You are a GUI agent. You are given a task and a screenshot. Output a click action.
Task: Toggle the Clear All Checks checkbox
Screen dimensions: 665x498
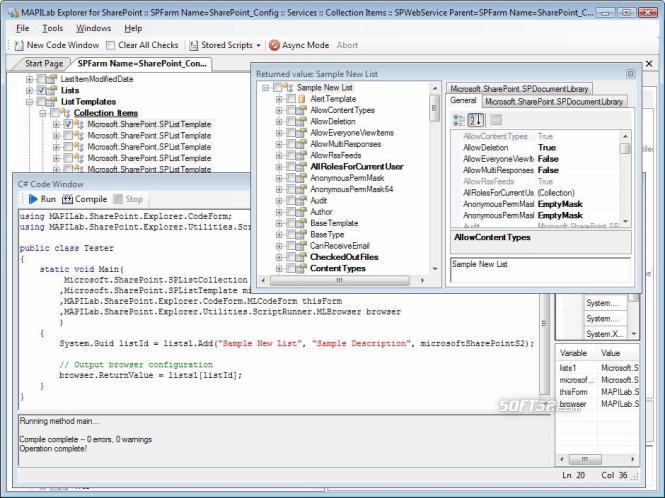pyautogui.click(x=111, y=45)
